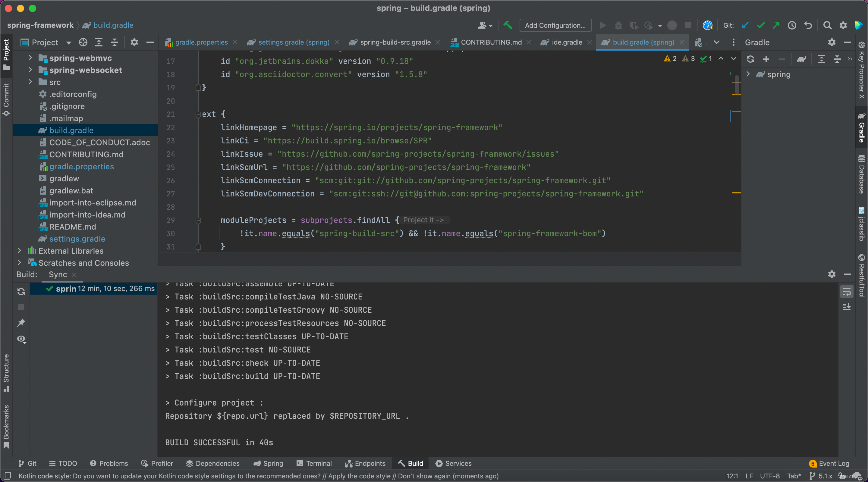The height and width of the screenshot is (482, 868).
Task: Click the Select Opened File target icon
Action: click(83, 42)
